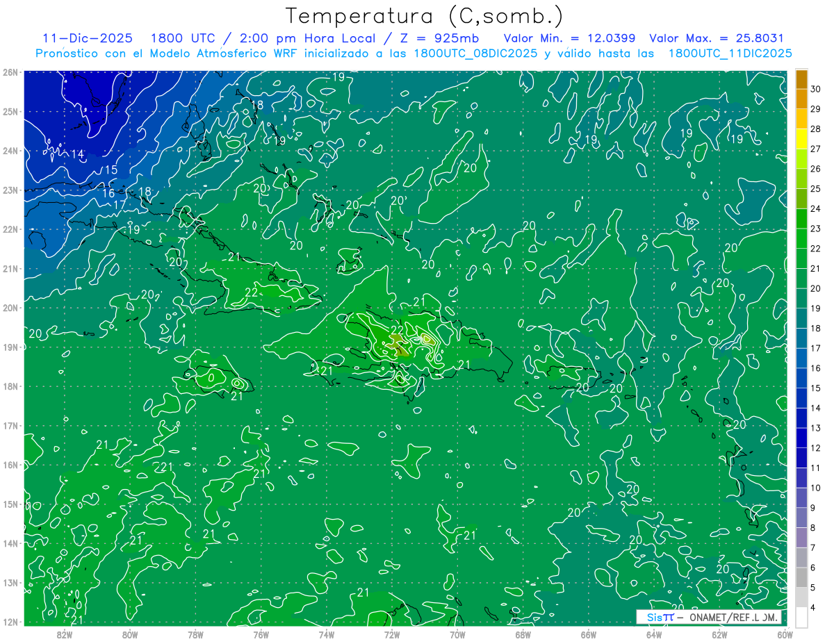Screen dimensions: 834x644
Task: Click the '26N' latitude axis label
Action: pos(10,72)
